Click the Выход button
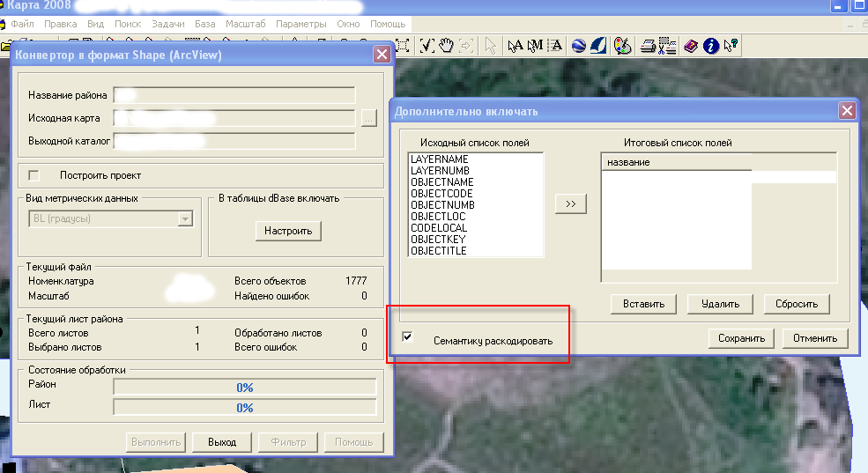 coord(222,442)
